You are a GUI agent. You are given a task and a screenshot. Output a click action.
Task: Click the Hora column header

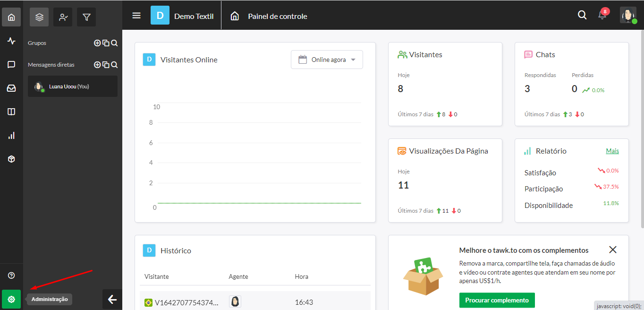[x=302, y=276]
